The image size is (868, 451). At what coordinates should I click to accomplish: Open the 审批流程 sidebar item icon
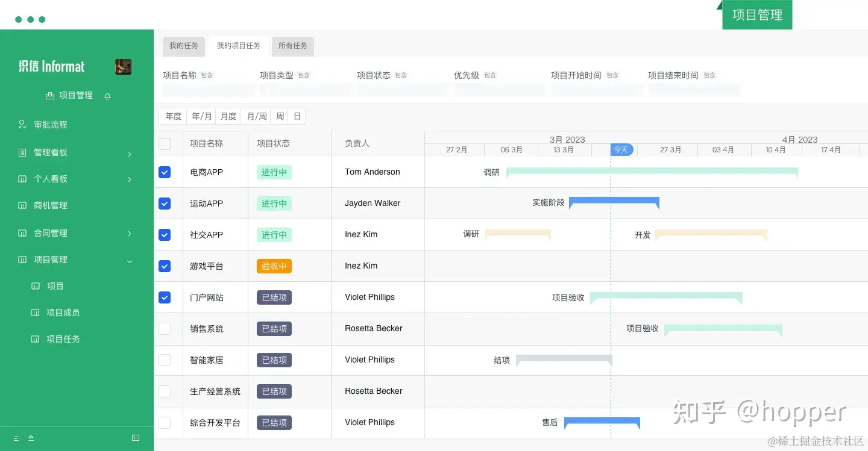(22, 125)
